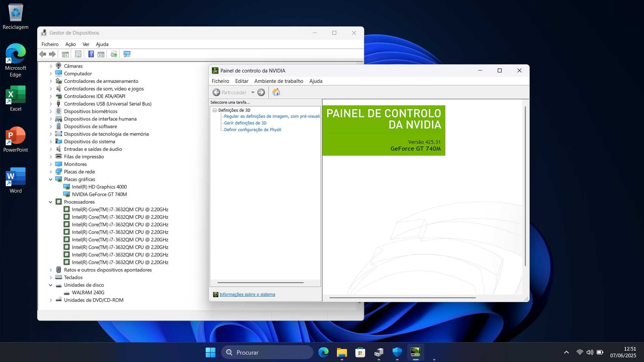644x362 pixels.
Task: Click the show/hide console tree toolbar icon
Action: [65, 54]
